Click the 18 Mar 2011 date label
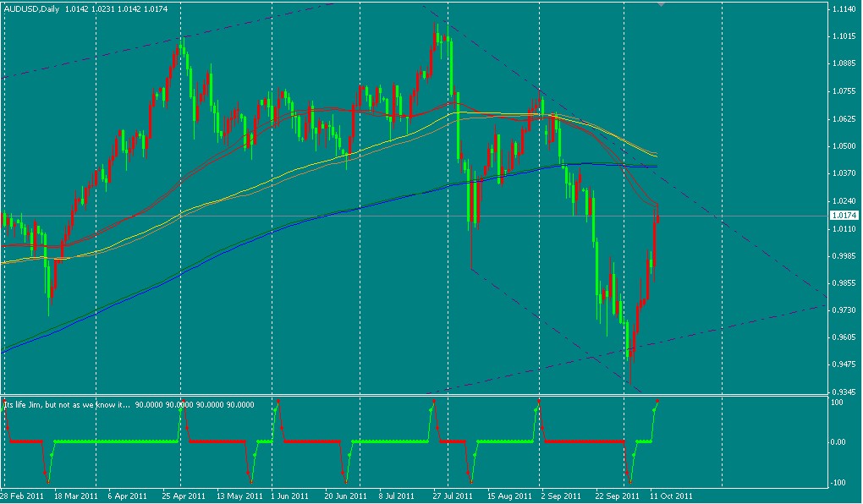Screen dimensions: 863x504 point(74,496)
